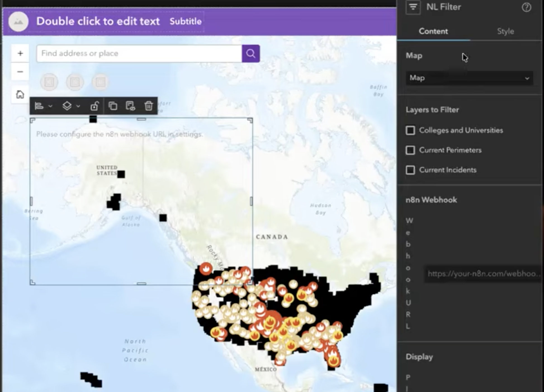Check the Current Perimeters layer
Viewport: 544px width, 392px height.
pyautogui.click(x=410, y=150)
